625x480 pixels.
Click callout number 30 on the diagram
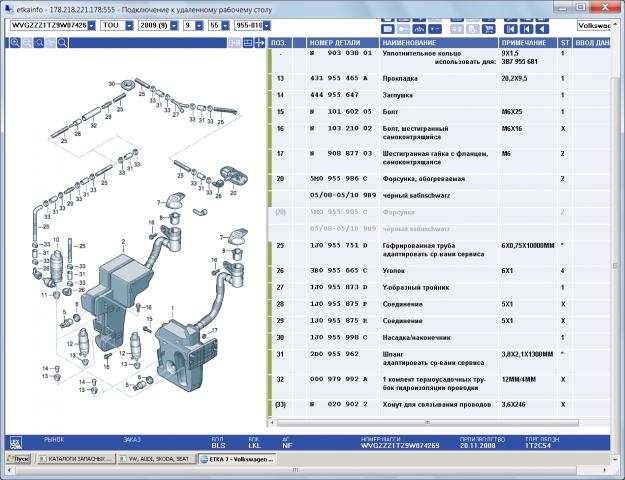point(112,84)
